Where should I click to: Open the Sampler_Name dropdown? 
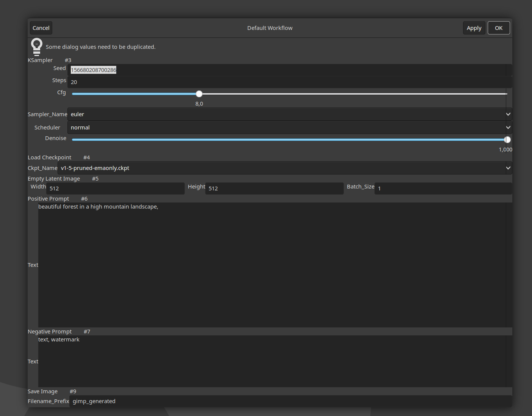coord(288,114)
